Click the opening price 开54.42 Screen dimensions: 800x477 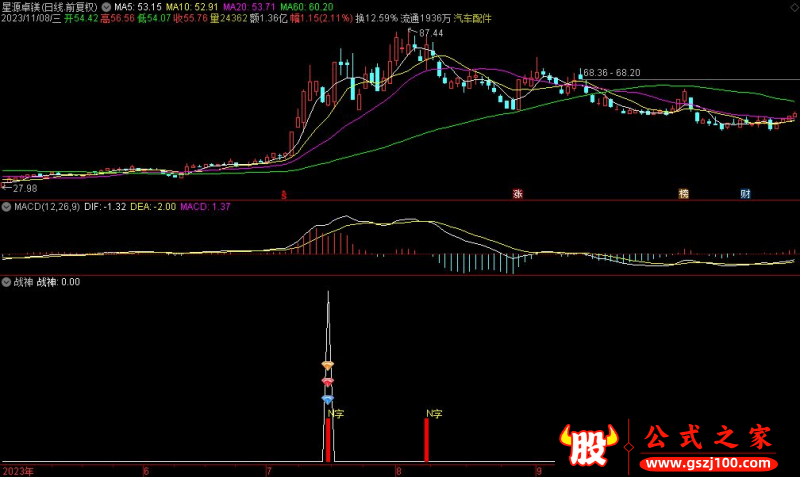[81, 18]
